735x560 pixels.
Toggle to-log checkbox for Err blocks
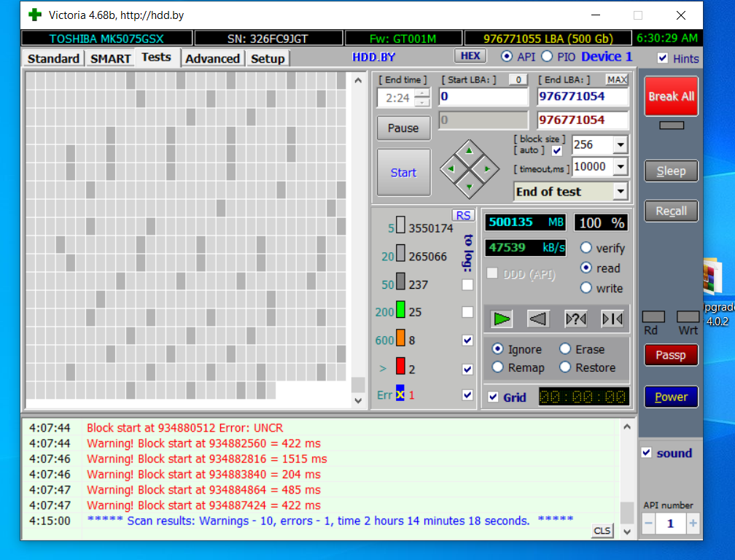pos(467,394)
